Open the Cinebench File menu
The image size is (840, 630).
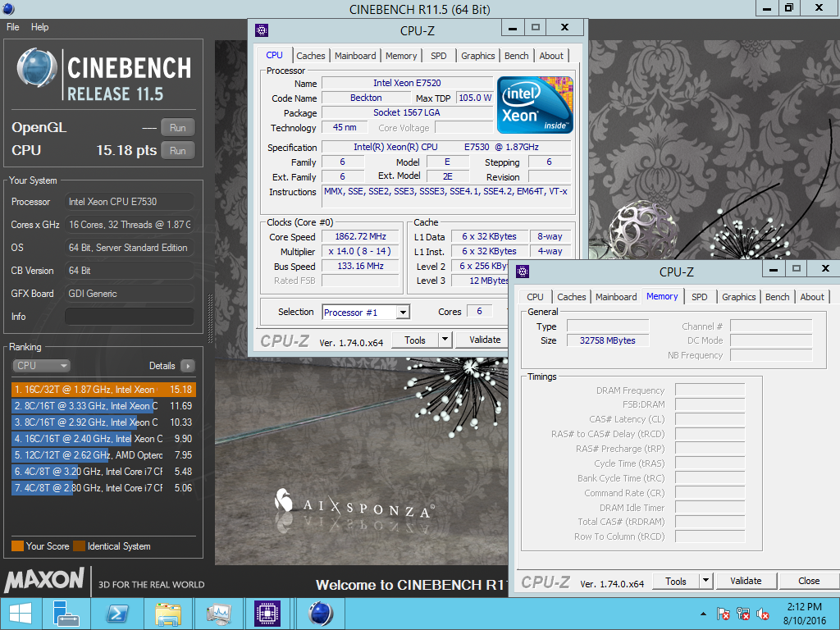coord(13,27)
